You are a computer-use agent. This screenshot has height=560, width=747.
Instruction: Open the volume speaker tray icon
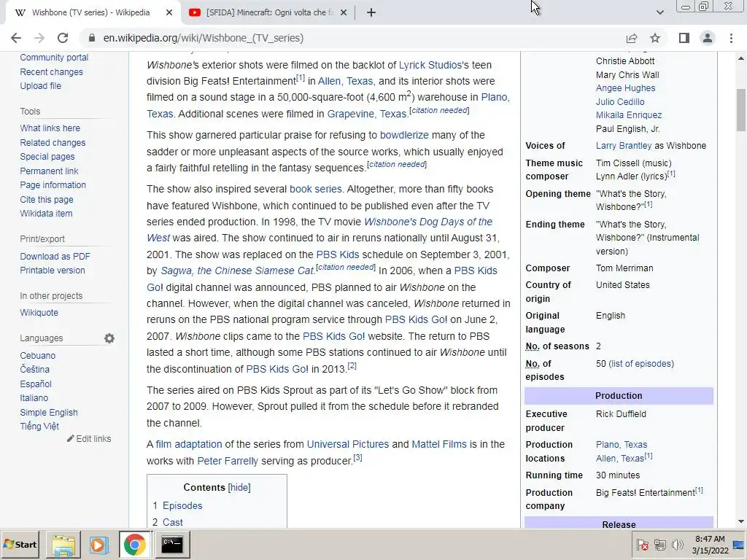pyautogui.click(x=677, y=544)
